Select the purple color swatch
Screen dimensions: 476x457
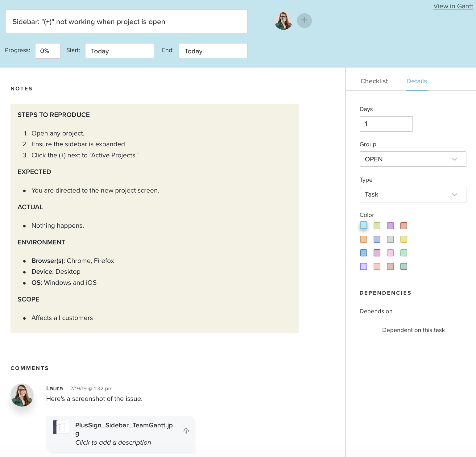pyautogui.click(x=390, y=226)
